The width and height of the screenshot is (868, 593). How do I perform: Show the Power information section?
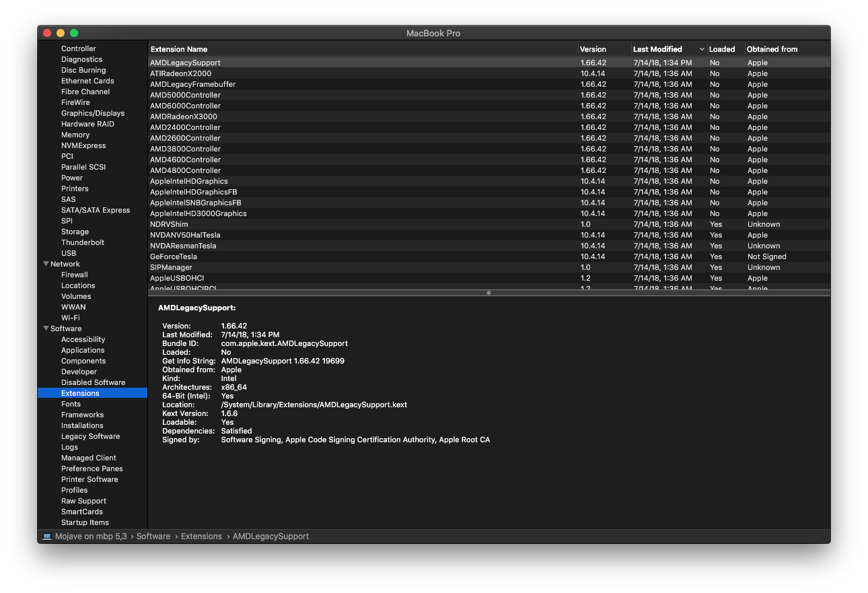click(72, 178)
